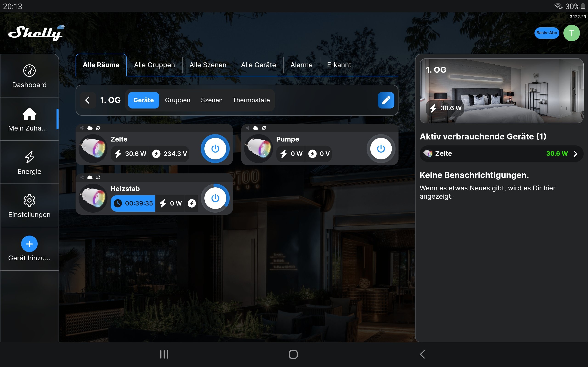
Task: Click the Einstellungen gear sidebar icon
Action: [x=29, y=201]
